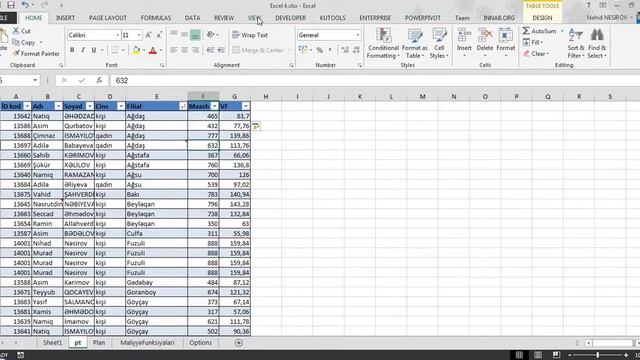Insert cells using the Insert button

[464, 43]
